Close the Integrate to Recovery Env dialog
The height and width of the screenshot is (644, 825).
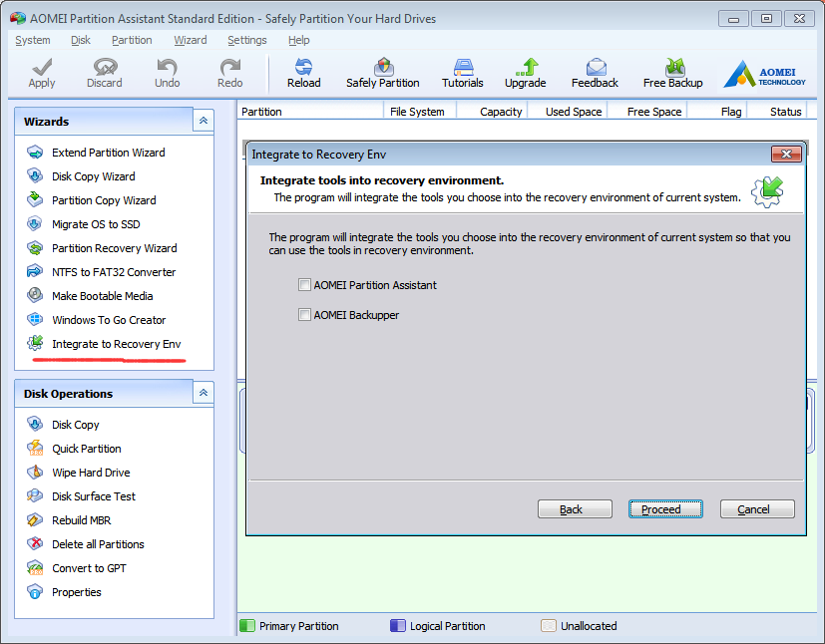click(x=786, y=154)
